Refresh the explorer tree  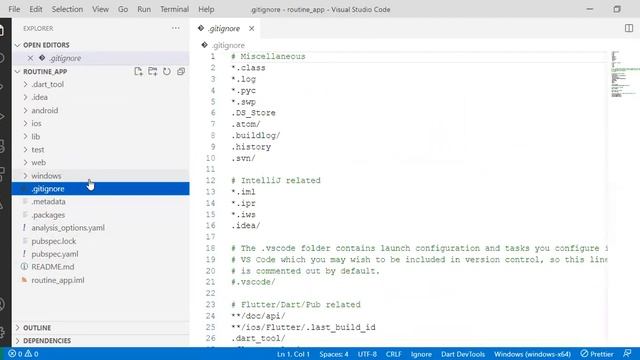[167, 71]
